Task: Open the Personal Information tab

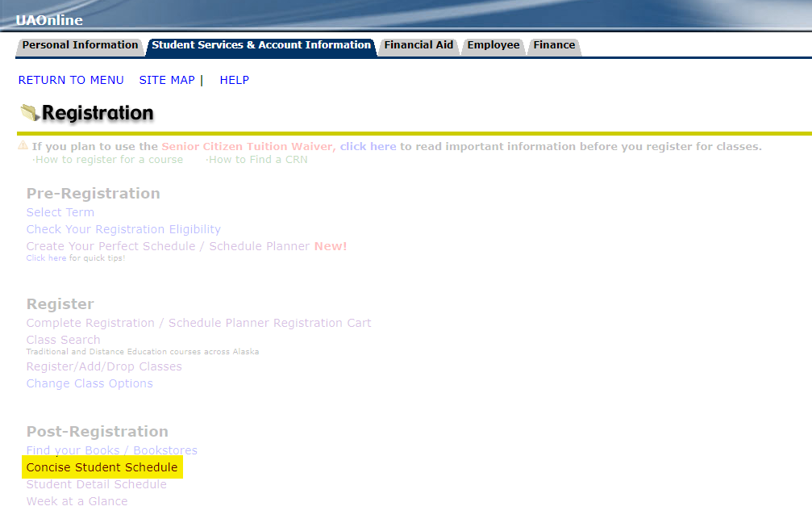Action: click(x=80, y=46)
